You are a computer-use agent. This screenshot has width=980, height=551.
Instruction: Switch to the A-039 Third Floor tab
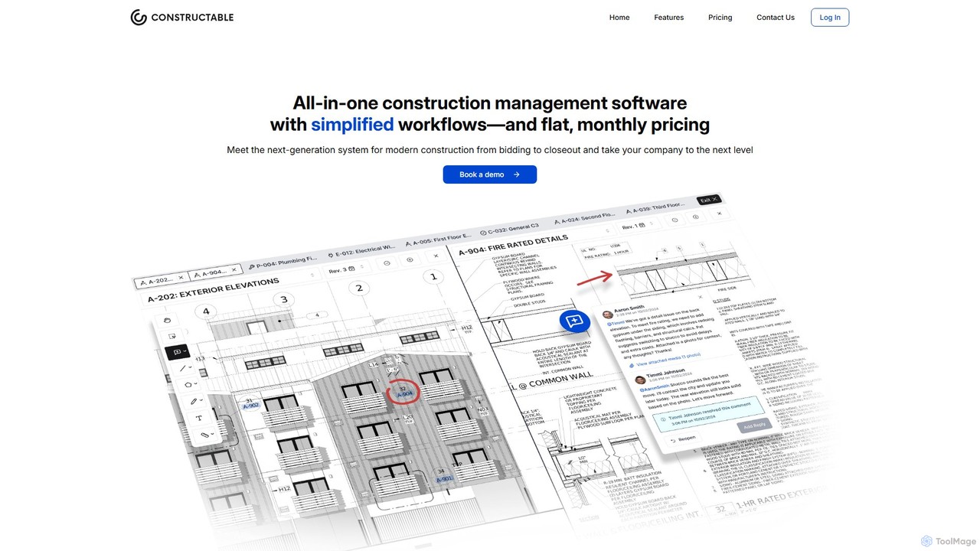tap(655, 208)
